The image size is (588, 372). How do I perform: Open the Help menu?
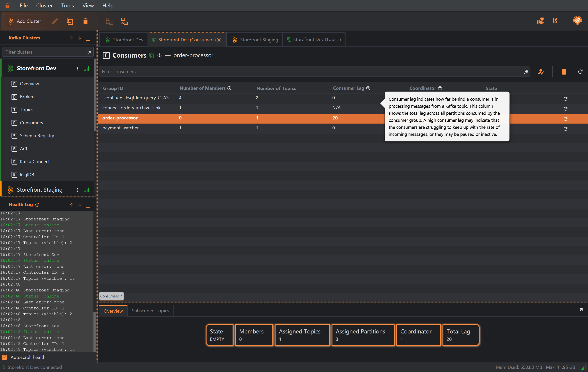[108, 5]
